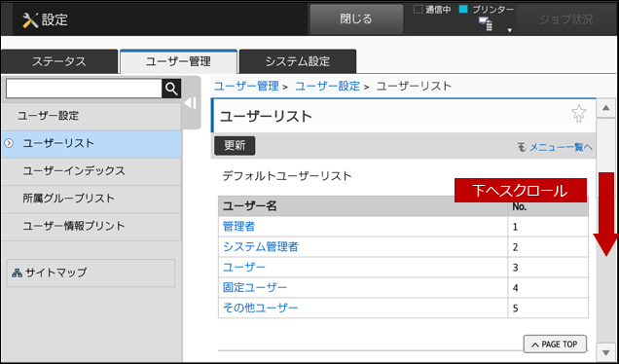
Task: Click the メニュー一覧へ return icon
Action: [x=522, y=147]
